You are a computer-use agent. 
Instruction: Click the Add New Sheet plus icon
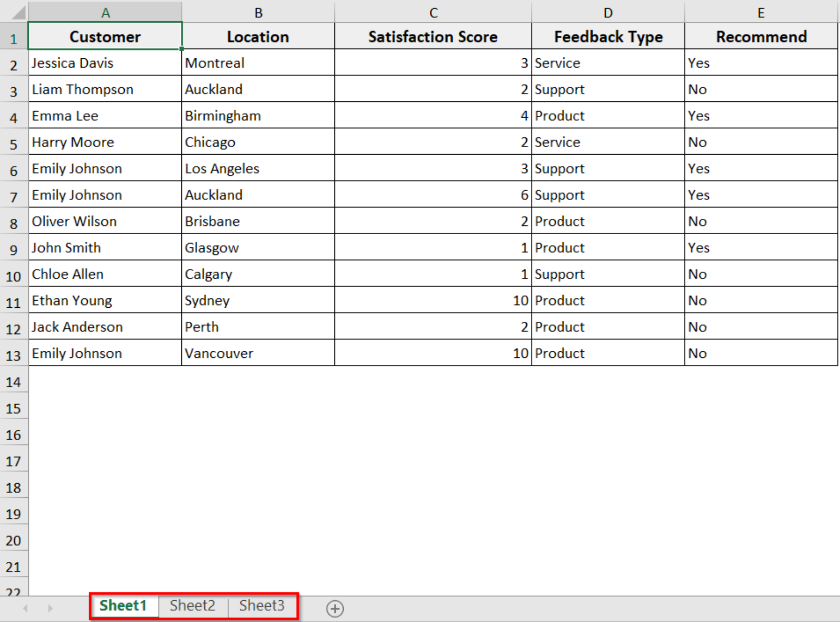click(335, 609)
